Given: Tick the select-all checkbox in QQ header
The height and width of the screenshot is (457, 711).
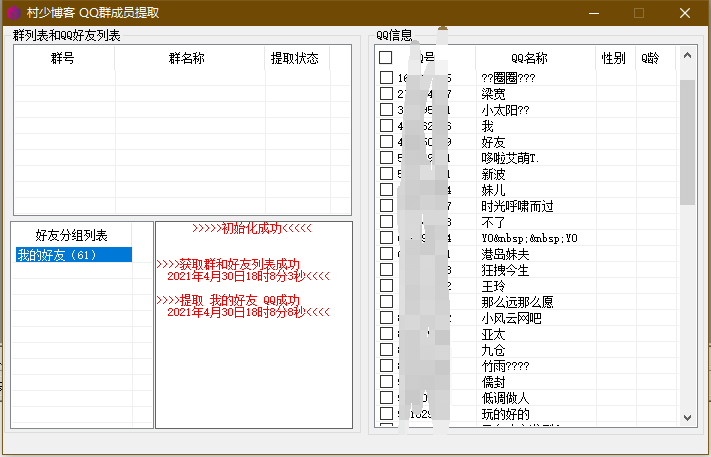Looking at the screenshot, I should coord(385,58).
